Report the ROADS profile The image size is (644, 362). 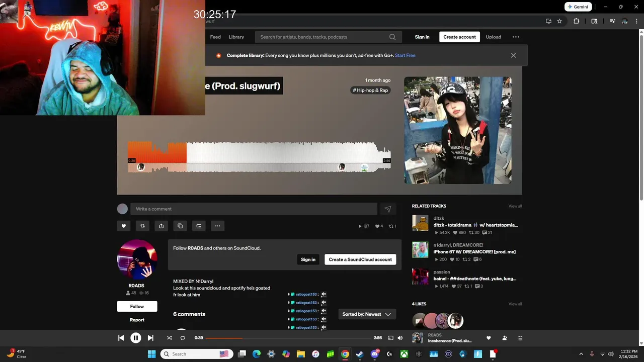(x=137, y=320)
